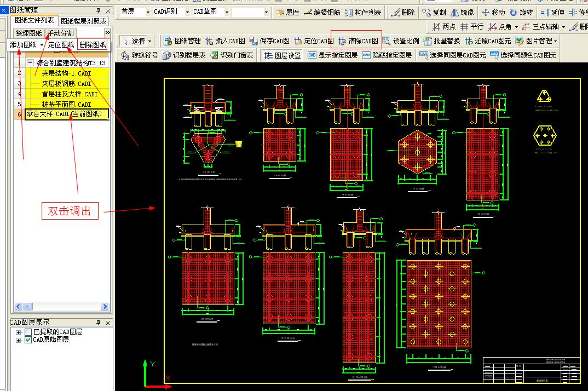Click 隐藏指定图层 tool
Screen dimensions: 588x391
pos(387,55)
